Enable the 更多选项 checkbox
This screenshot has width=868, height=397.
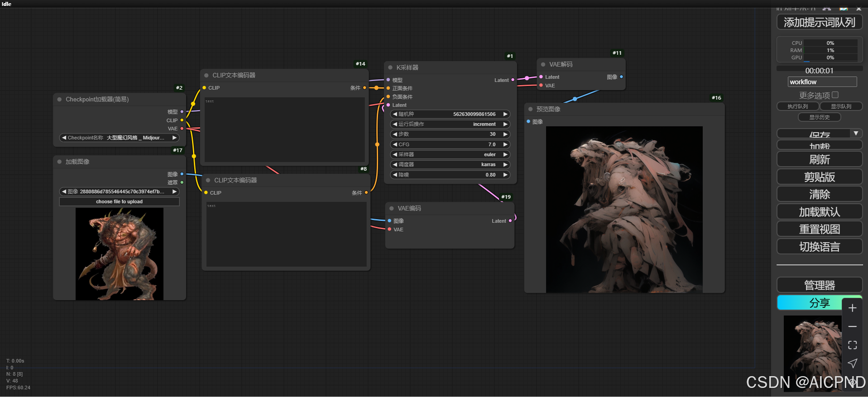pyautogui.click(x=835, y=95)
